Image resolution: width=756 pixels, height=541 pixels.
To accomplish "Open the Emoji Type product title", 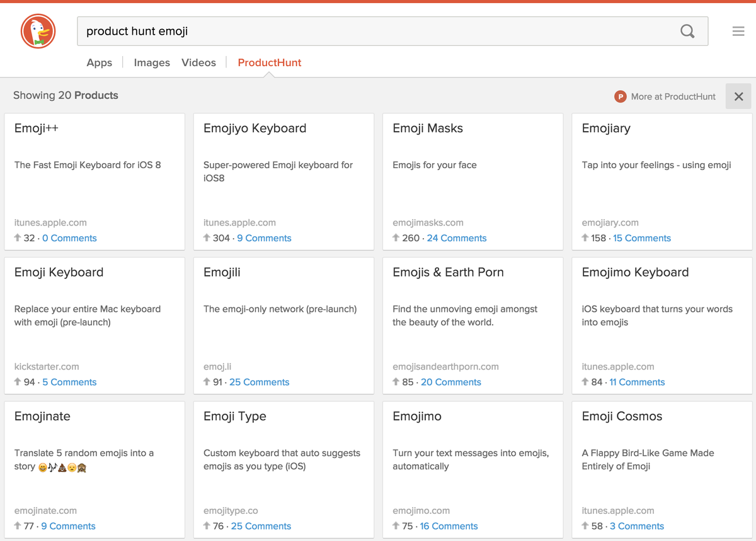I will (235, 417).
